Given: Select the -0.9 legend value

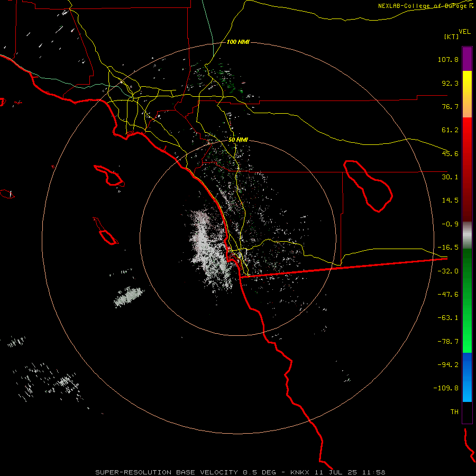Looking at the screenshot, I should (450, 224).
